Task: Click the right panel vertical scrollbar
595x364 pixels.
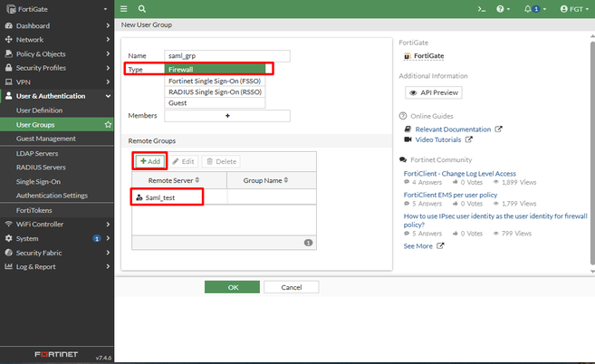Action: 592,152
